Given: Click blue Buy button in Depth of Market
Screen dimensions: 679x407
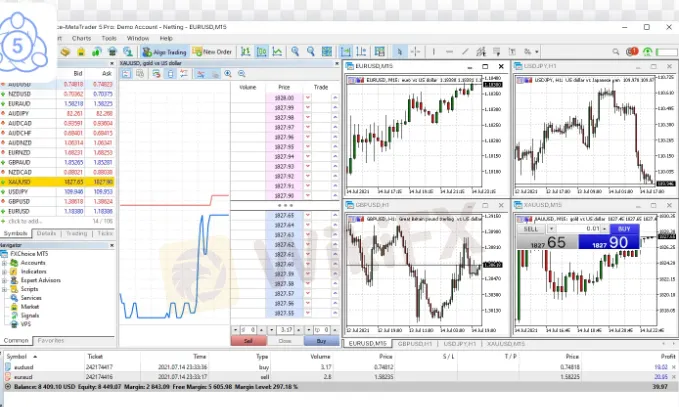Looking at the screenshot, I should pyautogui.click(x=321, y=341).
